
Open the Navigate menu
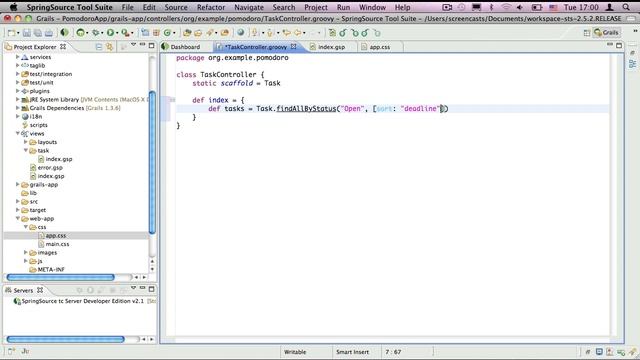(x=249, y=7)
